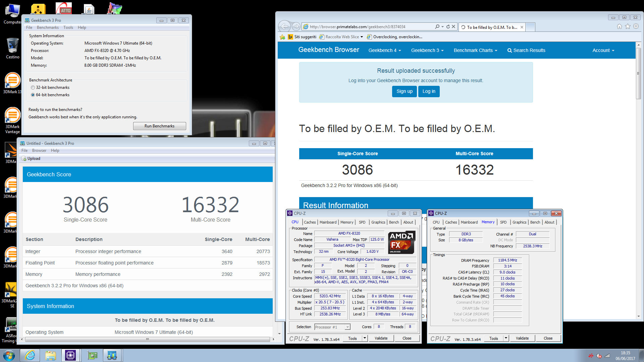Go back in Internet Explorer

pos(284,26)
